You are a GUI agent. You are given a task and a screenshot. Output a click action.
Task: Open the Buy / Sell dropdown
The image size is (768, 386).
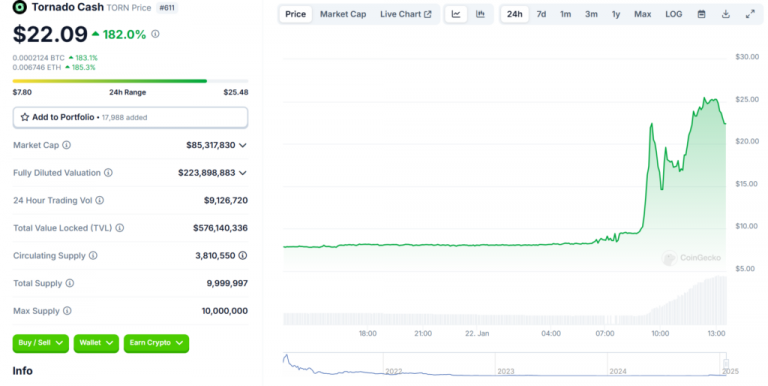click(x=41, y=343)
